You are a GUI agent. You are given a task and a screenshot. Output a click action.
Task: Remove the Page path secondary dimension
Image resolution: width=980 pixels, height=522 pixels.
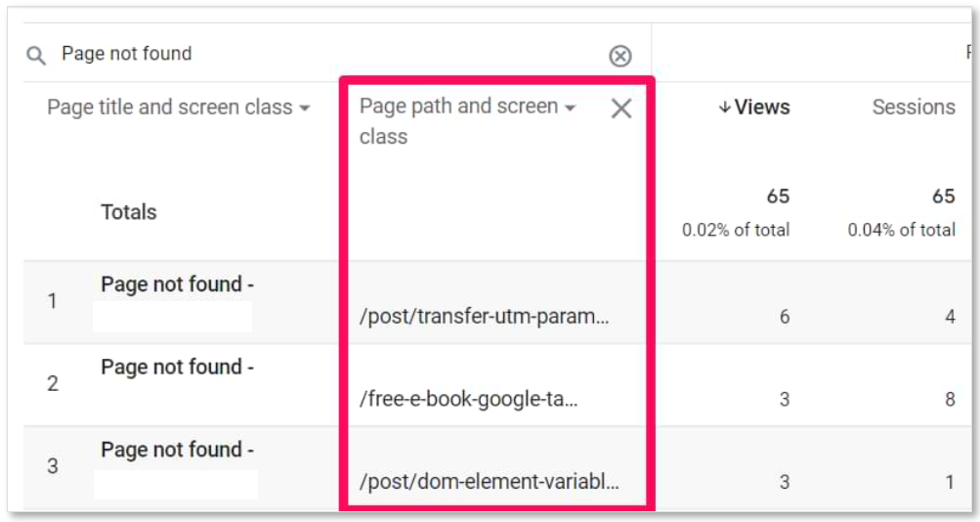pyautogui.click(x=621, y=109)
